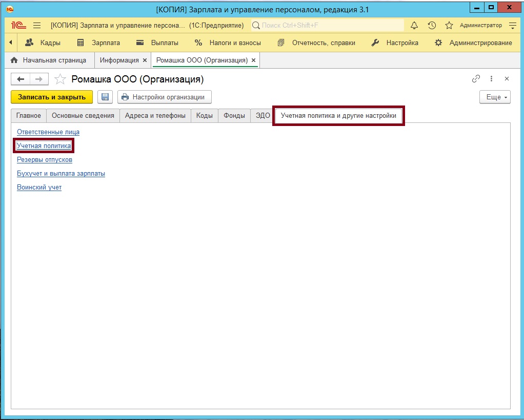Close the Информация tab
The height and width of the screenshot is (420, 524).
pyautogui.click(x=145, y=60)
